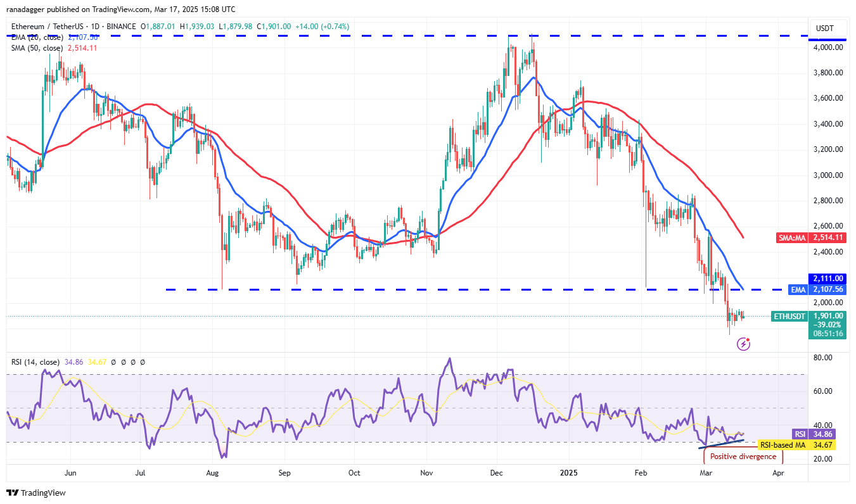Toggle the second ∅ icon in the RSI legend

[x=124, y=362]
